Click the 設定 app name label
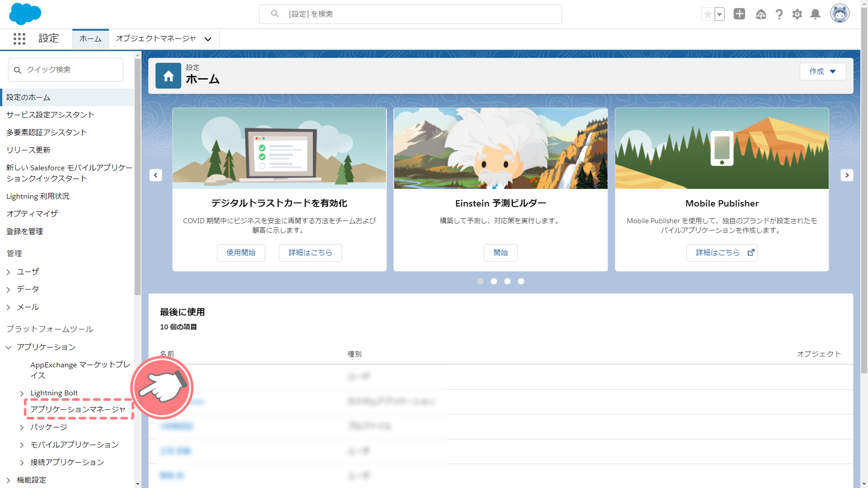This screenshot has width=868, height=488. click(49, 38)
